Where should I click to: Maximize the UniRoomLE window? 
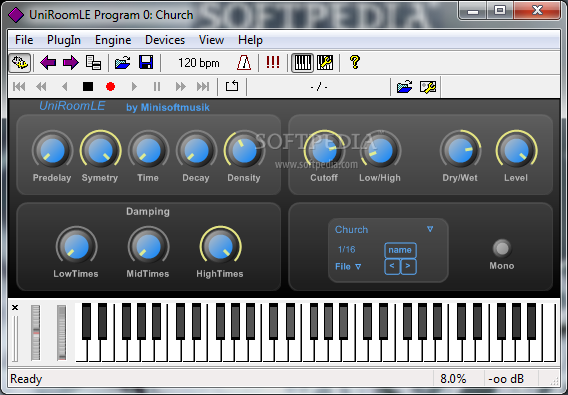[x=500, y=10]
